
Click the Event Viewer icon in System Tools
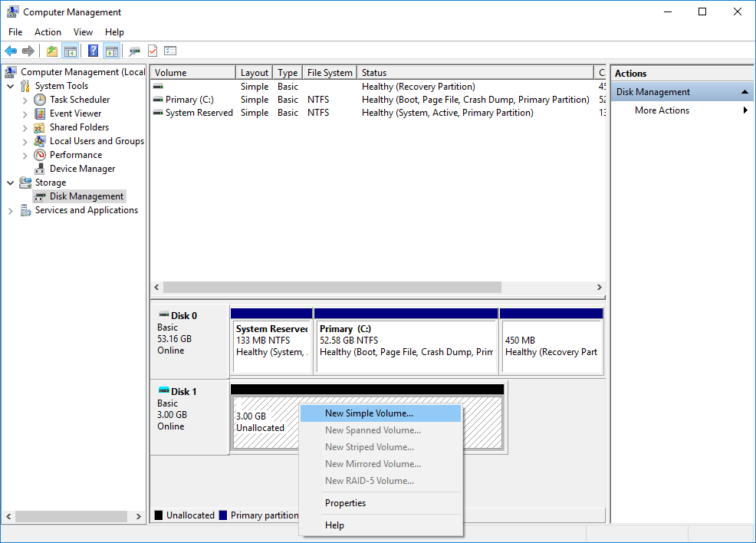tap(40, 113)
